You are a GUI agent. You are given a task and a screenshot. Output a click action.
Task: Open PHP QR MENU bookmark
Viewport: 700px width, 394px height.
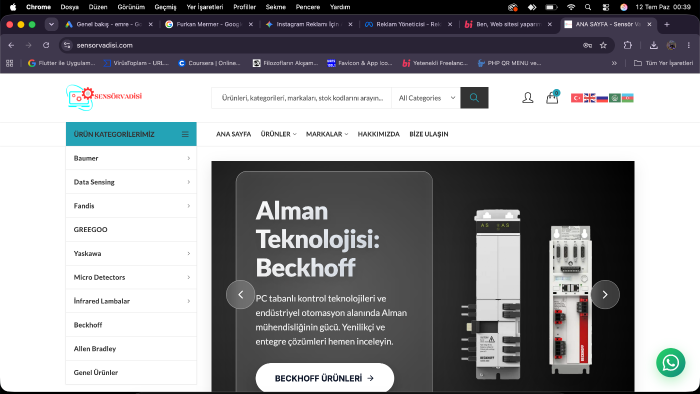[509, 63]
